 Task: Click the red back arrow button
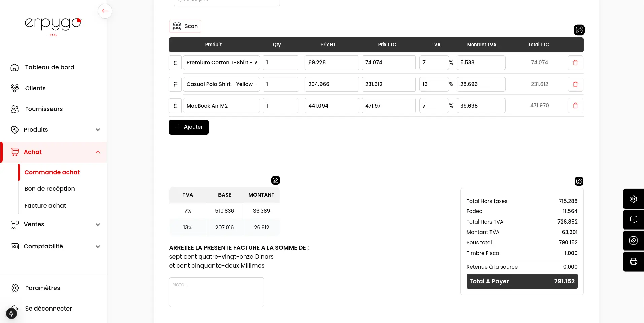click(x=105, y=11)
